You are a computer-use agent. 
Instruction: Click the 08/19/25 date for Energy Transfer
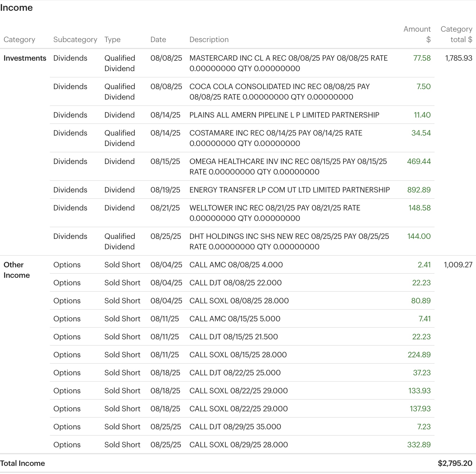coord(165,190)
